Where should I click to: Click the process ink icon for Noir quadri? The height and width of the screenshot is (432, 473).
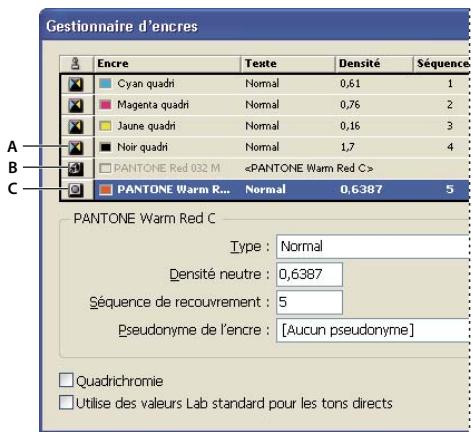coord(76,148)
